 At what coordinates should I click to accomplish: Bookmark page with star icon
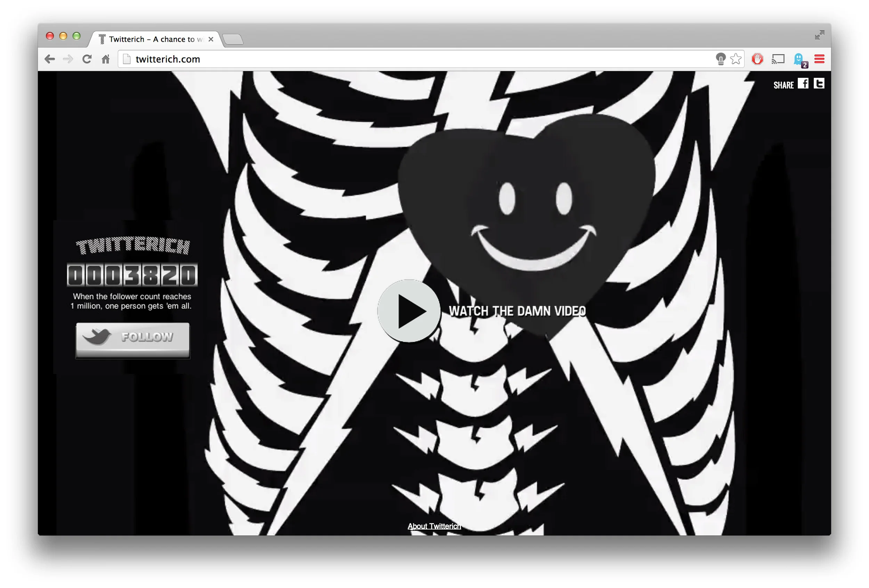tap(736, 59)
